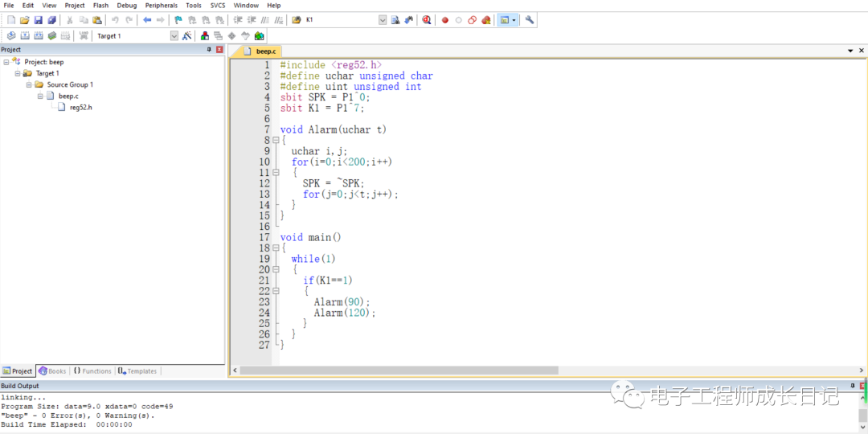Screen dimensions: 868x434
Task: Insert a breakpoint using red dot icon
Action: tap(444, 20)
